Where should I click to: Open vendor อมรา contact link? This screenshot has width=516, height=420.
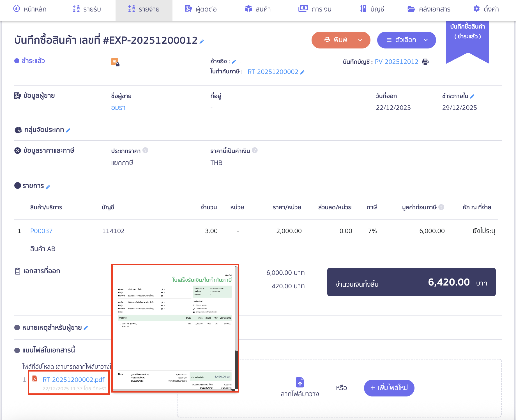118,108
